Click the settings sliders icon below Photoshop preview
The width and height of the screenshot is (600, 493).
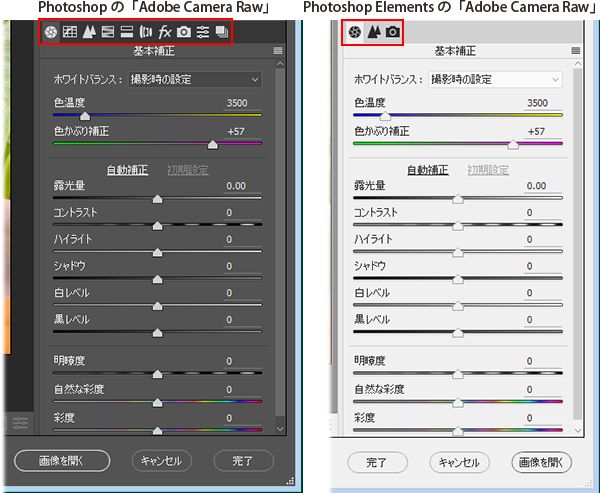click(20, 423)
